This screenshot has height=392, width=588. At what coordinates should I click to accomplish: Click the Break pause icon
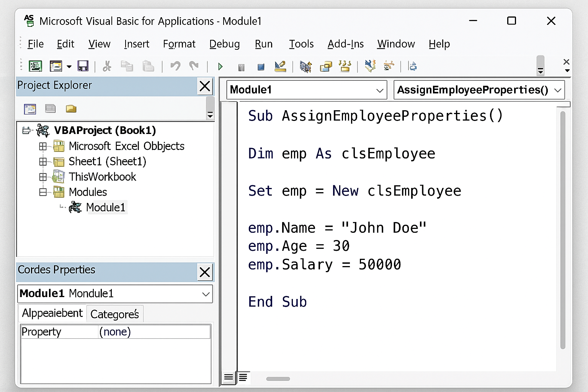241,67
